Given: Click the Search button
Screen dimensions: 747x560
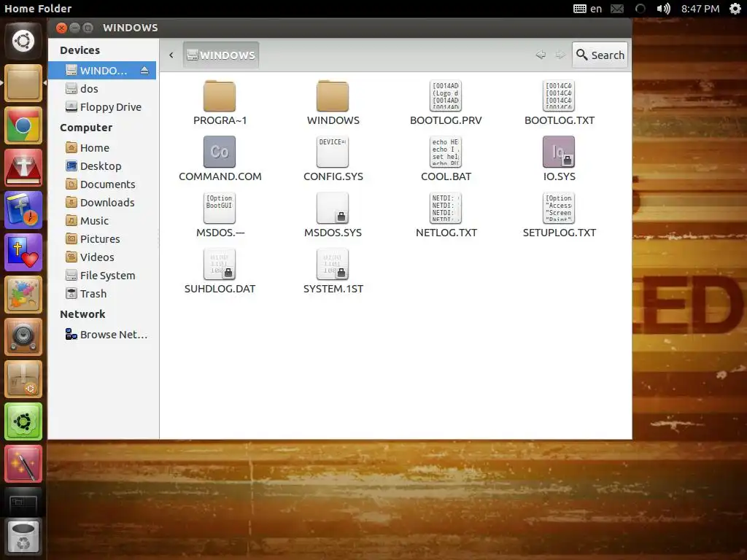Looking at the screenshot, I should tap(600, 55).
